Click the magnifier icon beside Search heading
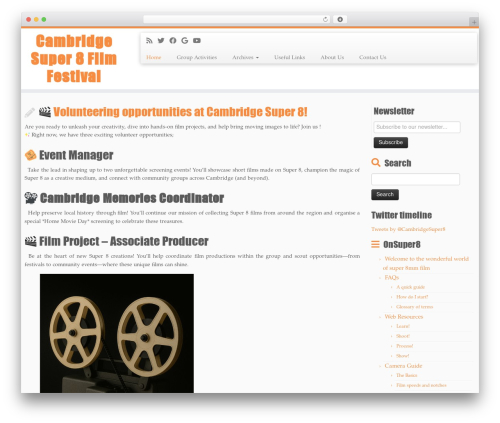Screen dimensions: 500x423 click(x=376, y=162)
